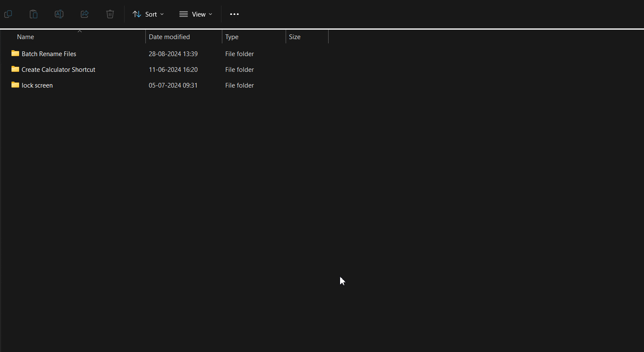Screen dimensions: 644x352
Task: Click the lock screen folder name
Action: click(x=37, y=85)
